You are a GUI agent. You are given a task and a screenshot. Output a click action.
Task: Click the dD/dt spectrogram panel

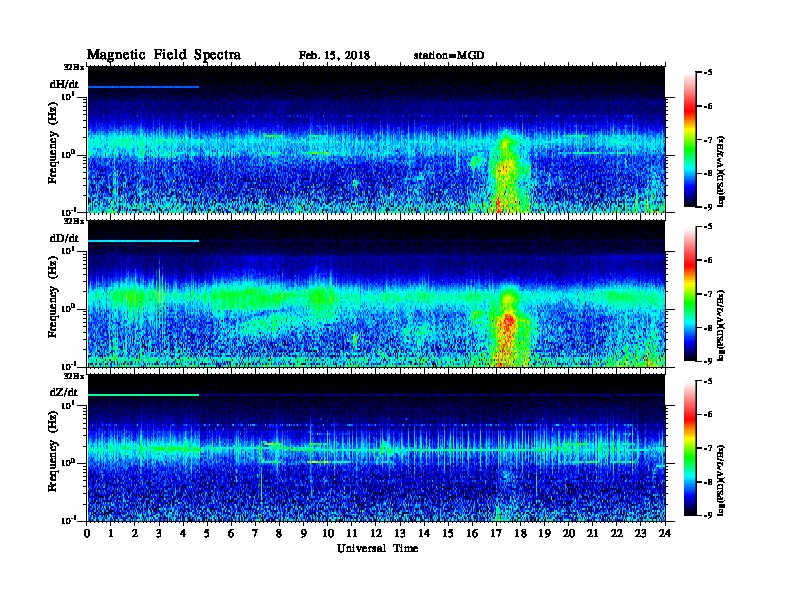[376, 294]
